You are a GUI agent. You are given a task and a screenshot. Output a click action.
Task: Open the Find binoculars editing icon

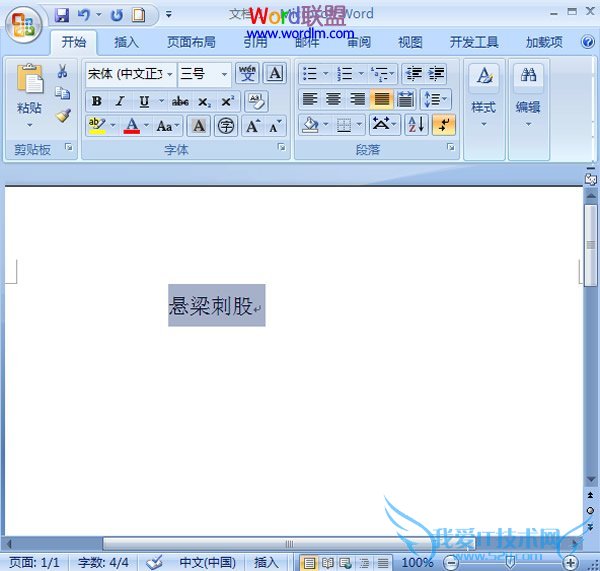528,76
